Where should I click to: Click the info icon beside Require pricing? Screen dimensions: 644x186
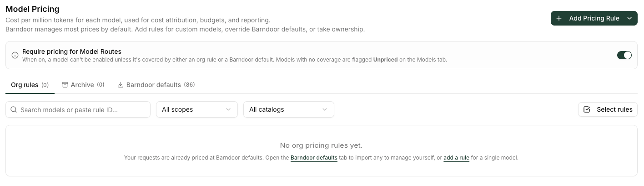[x=15, y=55]
